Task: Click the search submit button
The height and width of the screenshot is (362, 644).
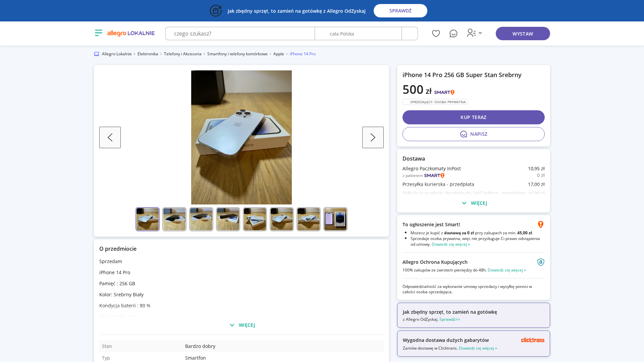Action: 410,34
